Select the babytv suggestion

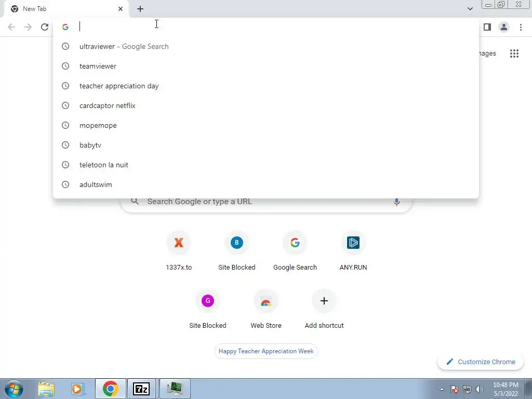click(266, 145)
